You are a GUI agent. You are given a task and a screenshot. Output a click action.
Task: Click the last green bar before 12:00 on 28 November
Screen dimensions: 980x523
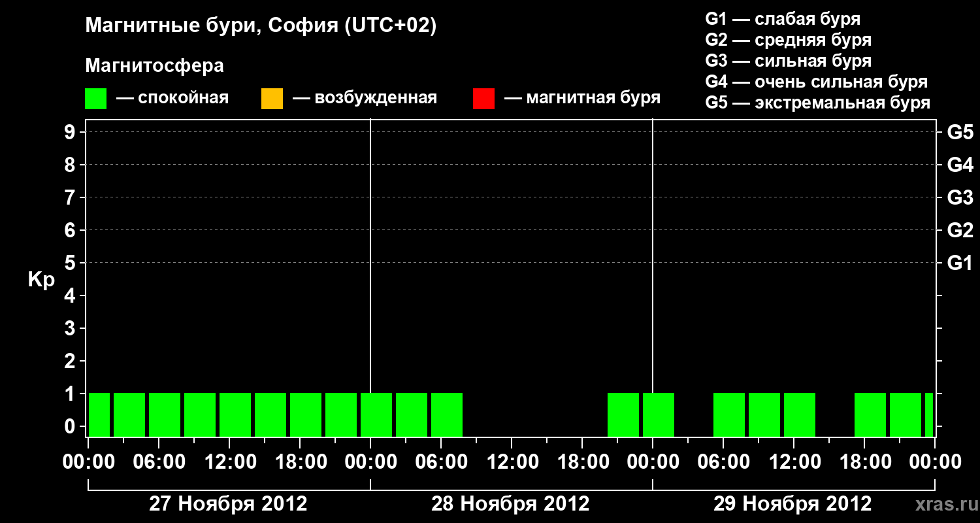pyautogui.click(x=447, y=414)
